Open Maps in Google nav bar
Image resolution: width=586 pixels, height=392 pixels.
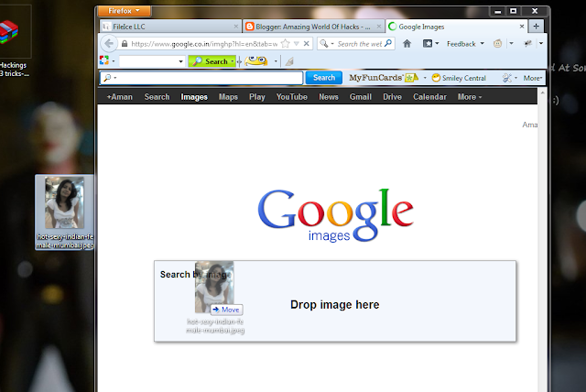(x=228, y=97)
